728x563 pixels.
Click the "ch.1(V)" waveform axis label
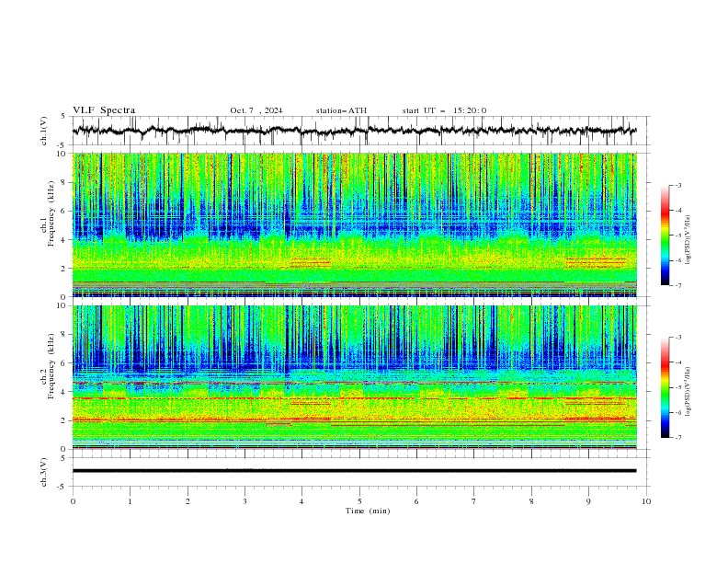[x=44, y=131]
